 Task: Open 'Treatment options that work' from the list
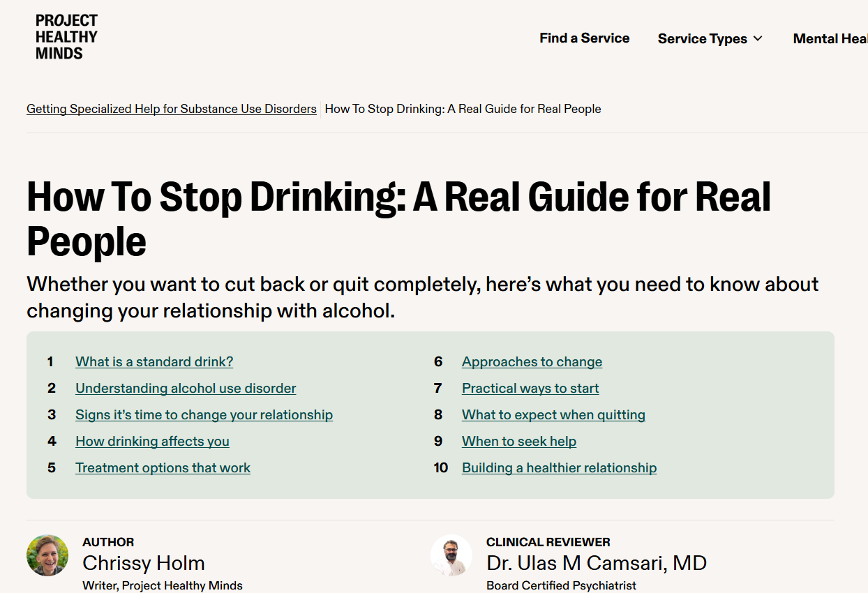[163, 467]
